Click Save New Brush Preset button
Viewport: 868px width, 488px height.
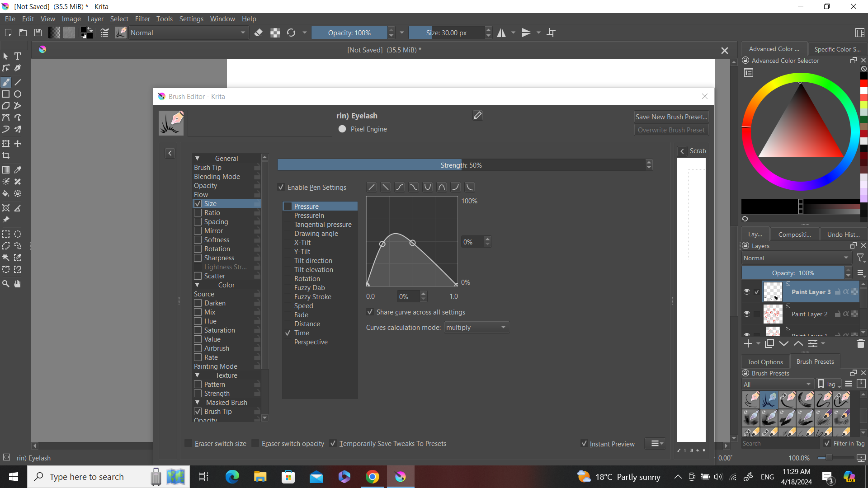pos(671,117)
